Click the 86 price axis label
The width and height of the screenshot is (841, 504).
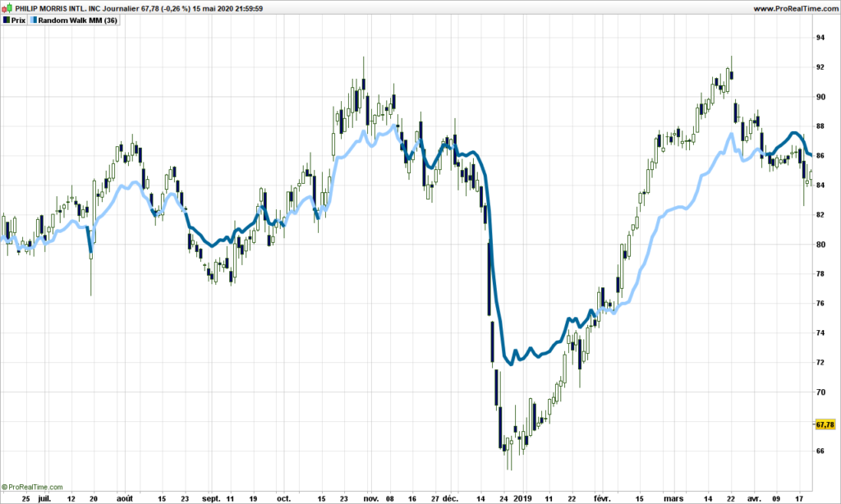click(820, 155)
